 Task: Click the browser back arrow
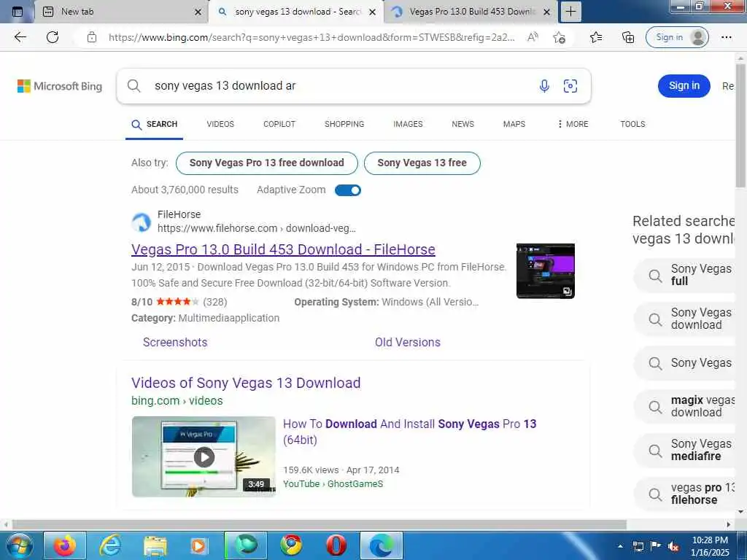pos(20,37)
